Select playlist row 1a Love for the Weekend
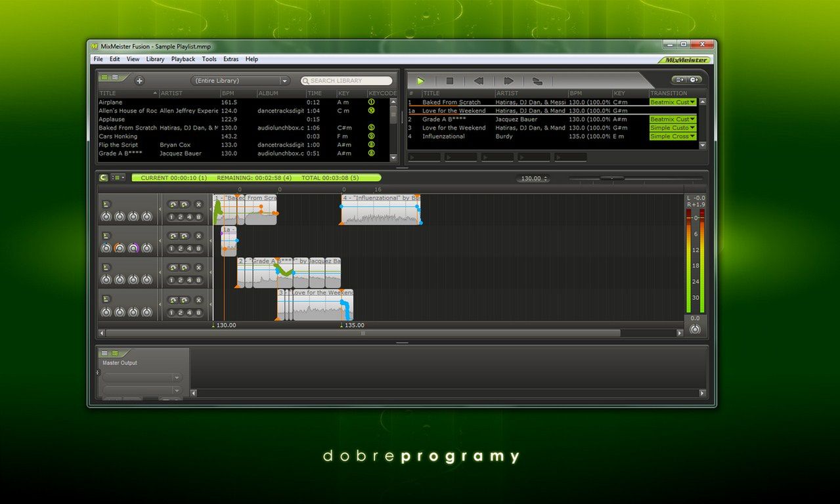Screen dimensions: 840x504 click(552, 111)
